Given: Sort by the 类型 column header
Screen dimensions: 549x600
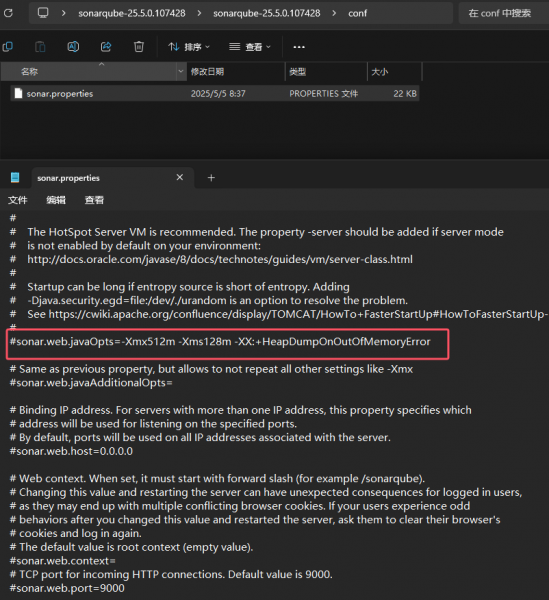Looking at the screenshot, I should coord(326,72).
